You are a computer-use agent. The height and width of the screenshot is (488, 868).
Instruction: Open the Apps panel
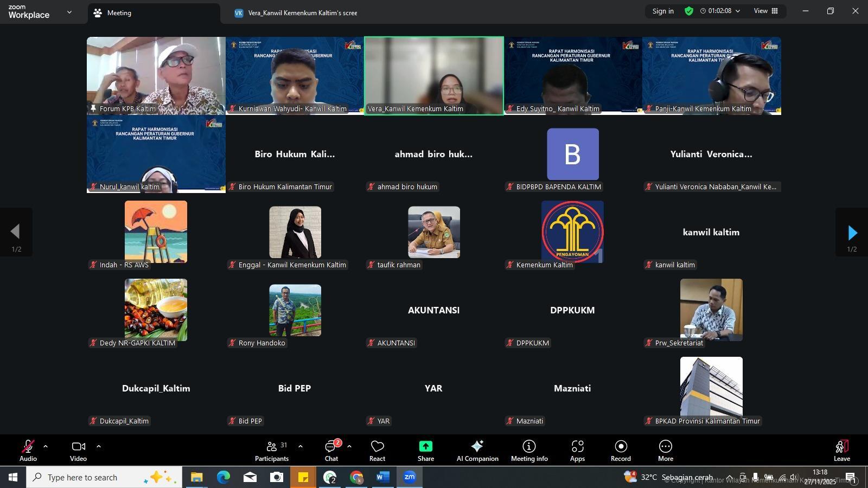(x=577, y=450)
